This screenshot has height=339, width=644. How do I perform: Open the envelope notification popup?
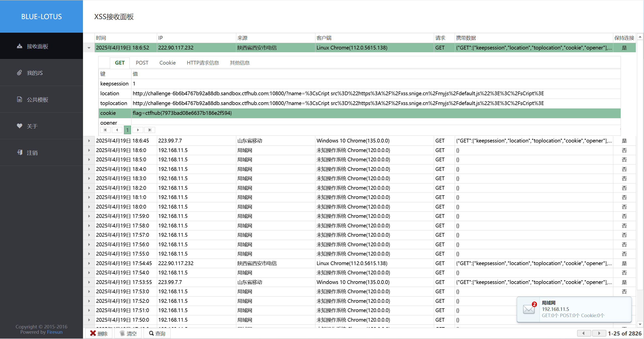pos(528,309)
